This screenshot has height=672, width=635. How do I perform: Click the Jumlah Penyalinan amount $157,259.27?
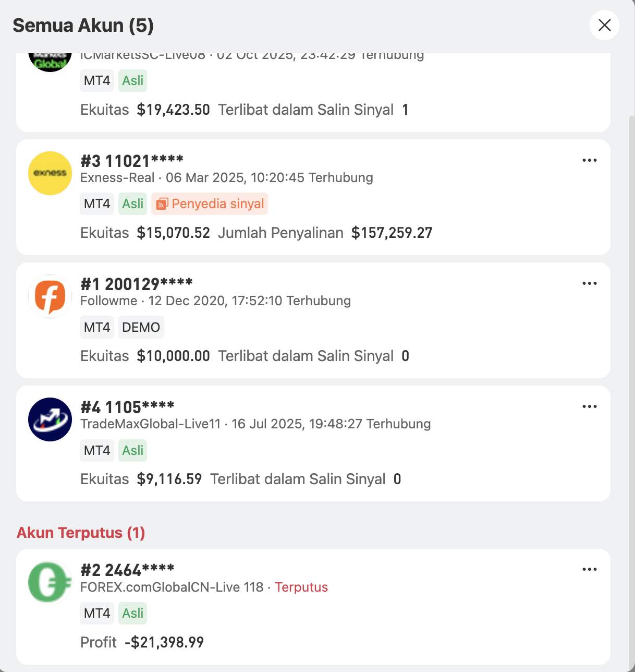[392, 233]
